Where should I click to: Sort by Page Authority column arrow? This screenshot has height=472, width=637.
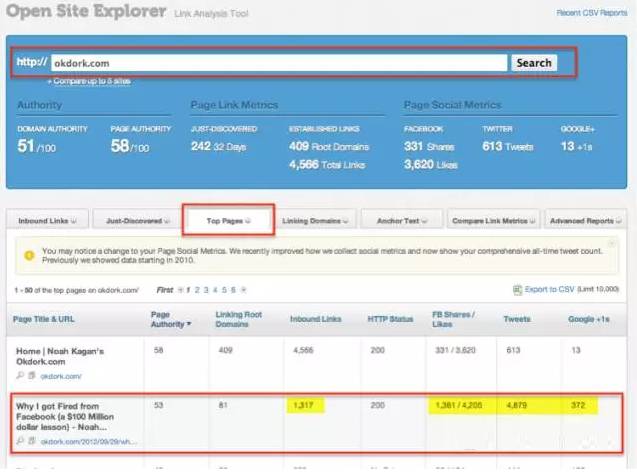188,324
